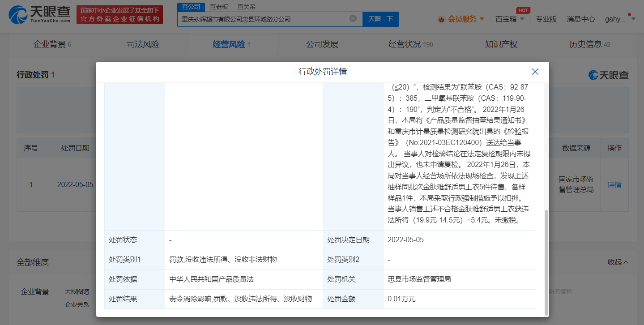Click the 详情 link in the penalty row

click(614, 184)
